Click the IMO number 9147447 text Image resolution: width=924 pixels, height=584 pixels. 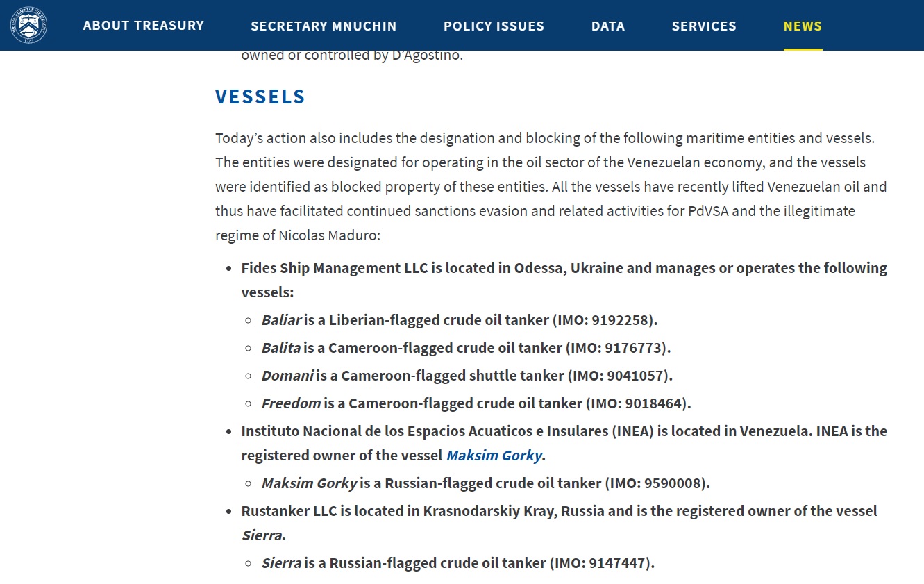click(x=617, y=563)
